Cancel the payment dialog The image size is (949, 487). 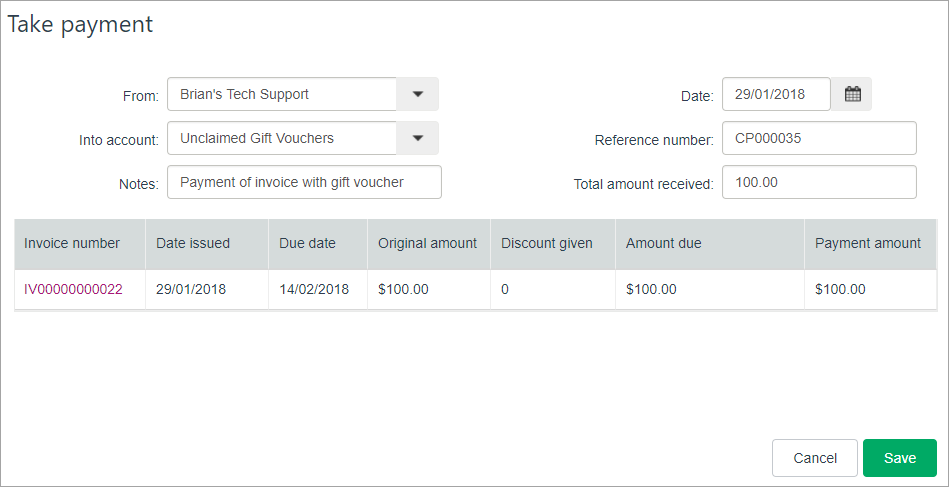[815, 458]
